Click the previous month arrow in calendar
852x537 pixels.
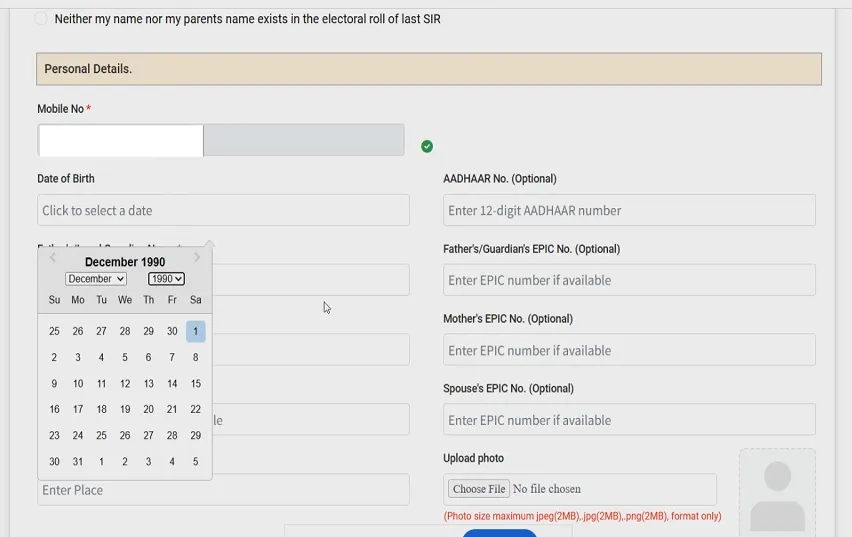53,258
